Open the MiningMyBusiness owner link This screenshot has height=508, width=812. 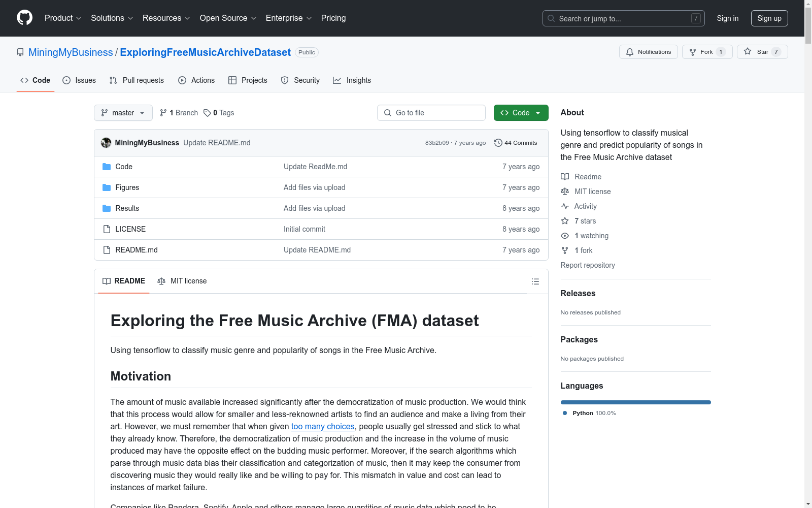coord(71,52)
